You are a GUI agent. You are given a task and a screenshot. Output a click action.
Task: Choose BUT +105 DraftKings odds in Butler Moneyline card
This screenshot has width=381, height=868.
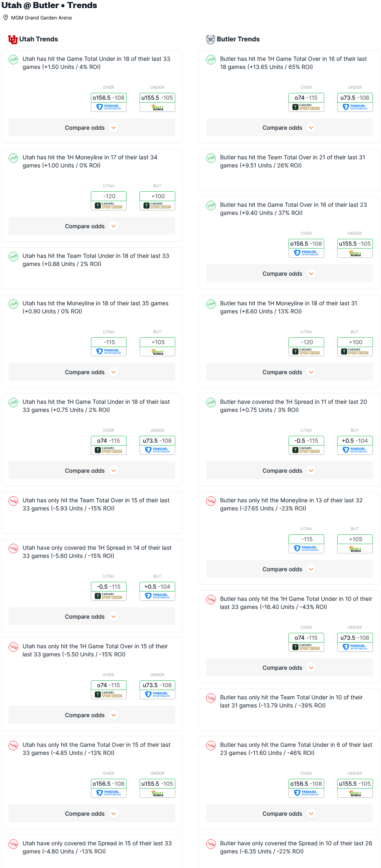pos(355,544)
